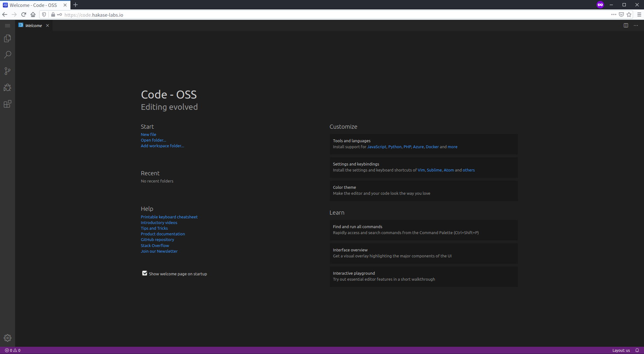Click Layout: us in status bar
644x354 pixels.
[x=621, y=350]
